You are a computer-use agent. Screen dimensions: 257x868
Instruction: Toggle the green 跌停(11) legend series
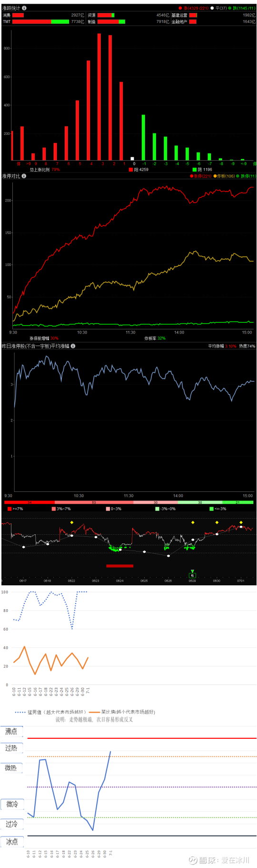246,176
